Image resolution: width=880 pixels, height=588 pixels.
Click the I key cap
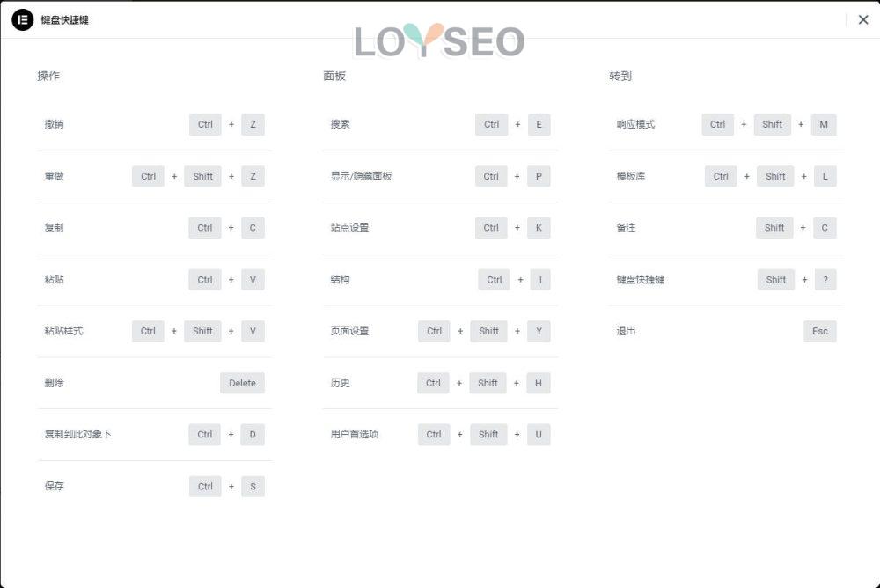[x=540, y=280]
